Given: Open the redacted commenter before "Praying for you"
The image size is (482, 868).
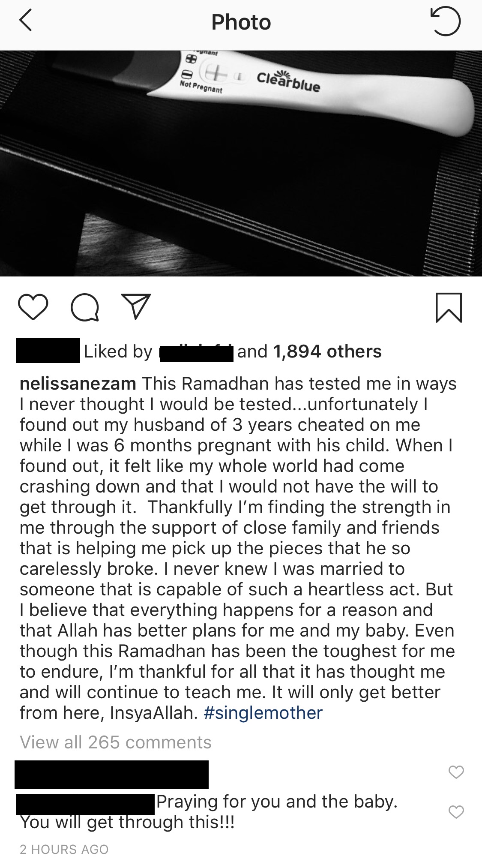Looking at the screenshot, I should pyautogui.click(x=85, y=804).
